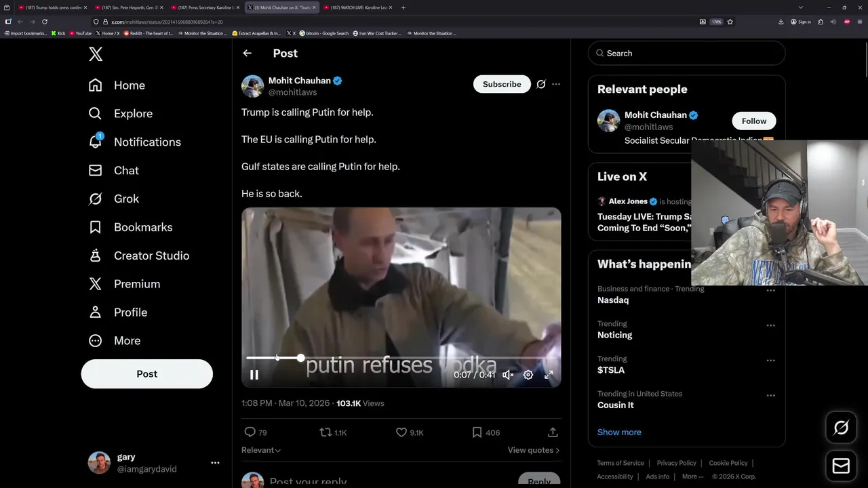
Task: Click the large white Post button
Action: click(146, 374)
